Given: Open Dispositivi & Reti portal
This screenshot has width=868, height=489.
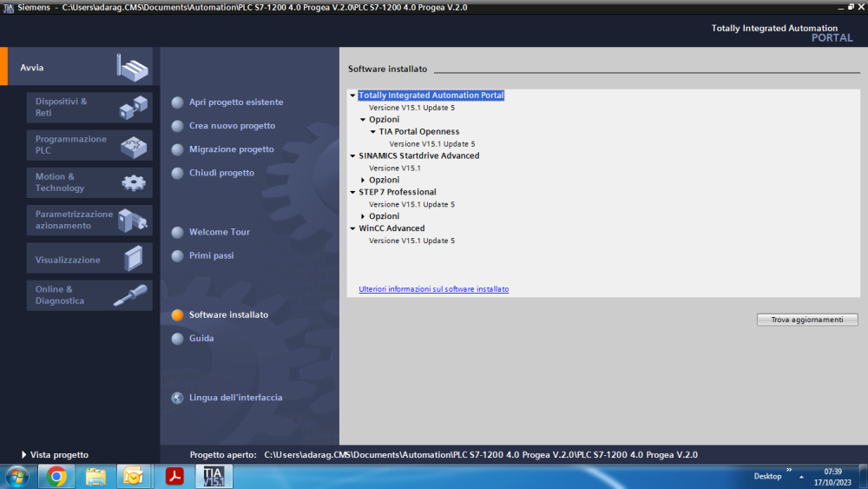Looking at the screenshot, I should coord(89,107).
